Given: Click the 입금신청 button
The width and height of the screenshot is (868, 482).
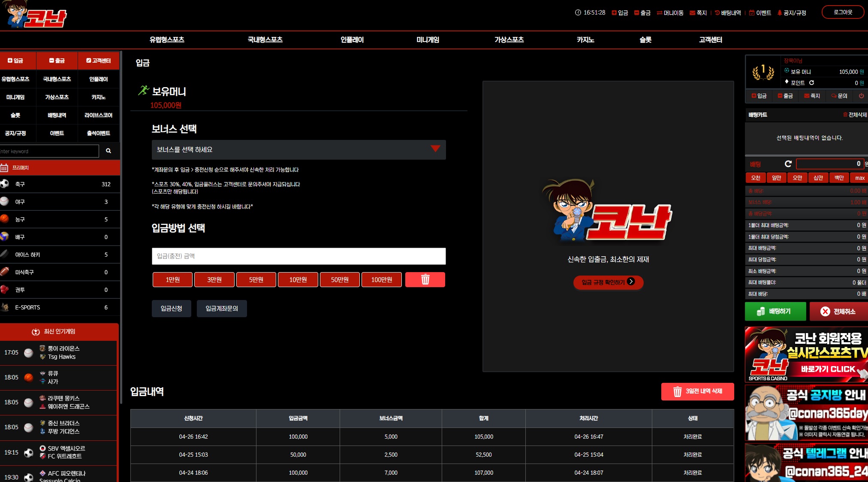Looking at the screenshot, I should (172, 309).
